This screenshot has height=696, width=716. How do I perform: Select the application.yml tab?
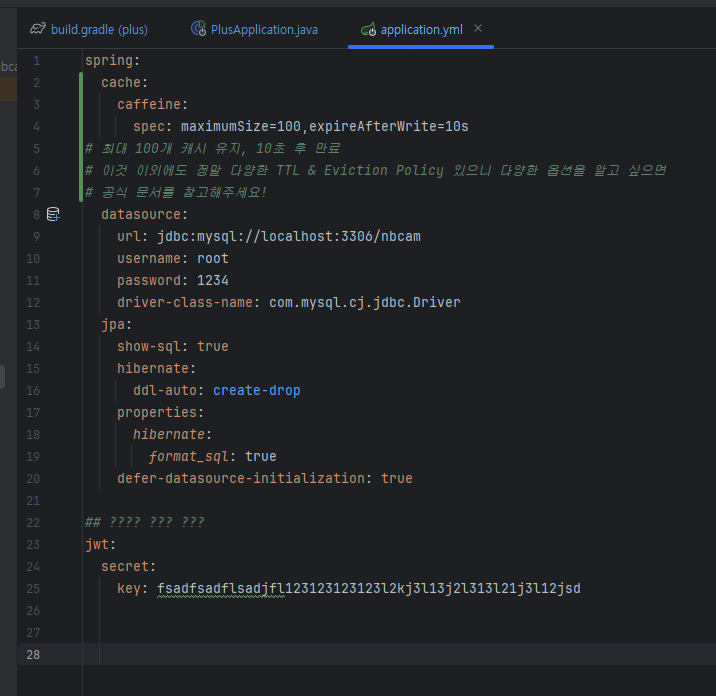click(421, 30)
